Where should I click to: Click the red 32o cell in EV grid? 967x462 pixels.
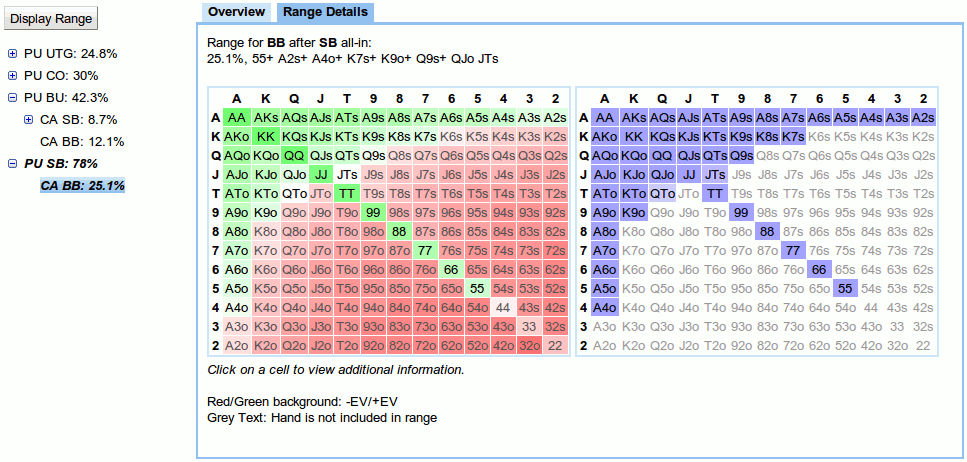[531, 345]
